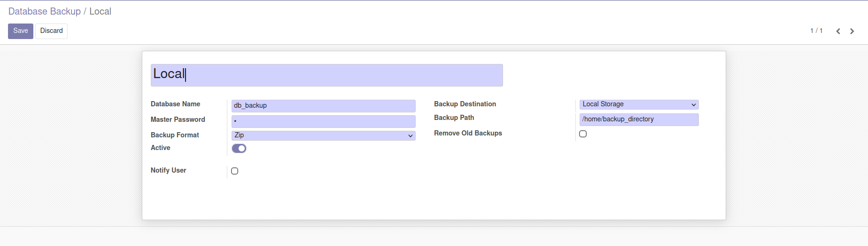
Task: Click the Active field label
Action: (161, 148)
